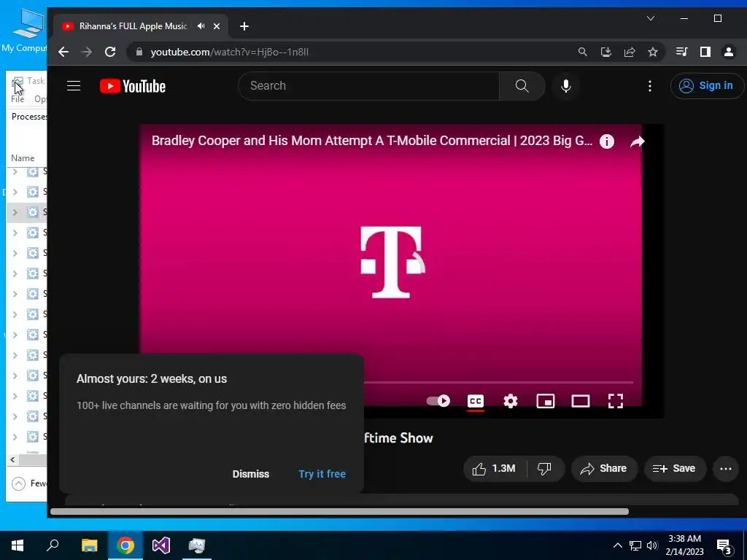Toggle the autoplay switch in the player

(438, 401)
